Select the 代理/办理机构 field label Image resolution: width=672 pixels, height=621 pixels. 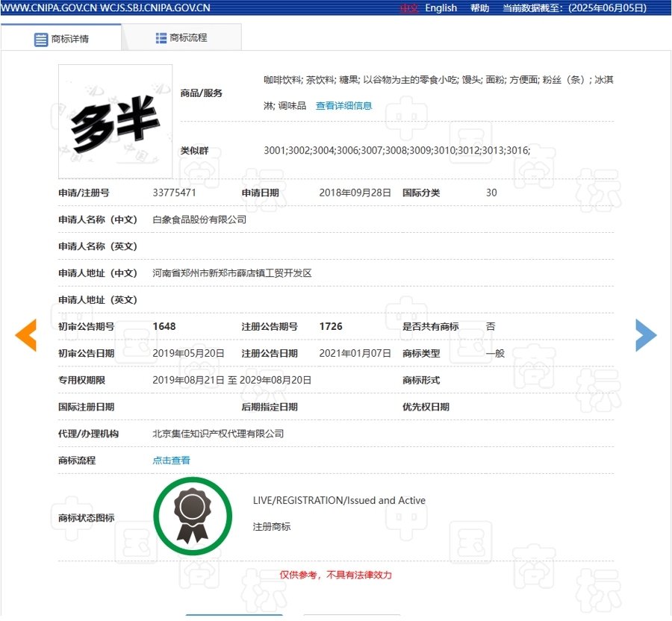(88, 434)
